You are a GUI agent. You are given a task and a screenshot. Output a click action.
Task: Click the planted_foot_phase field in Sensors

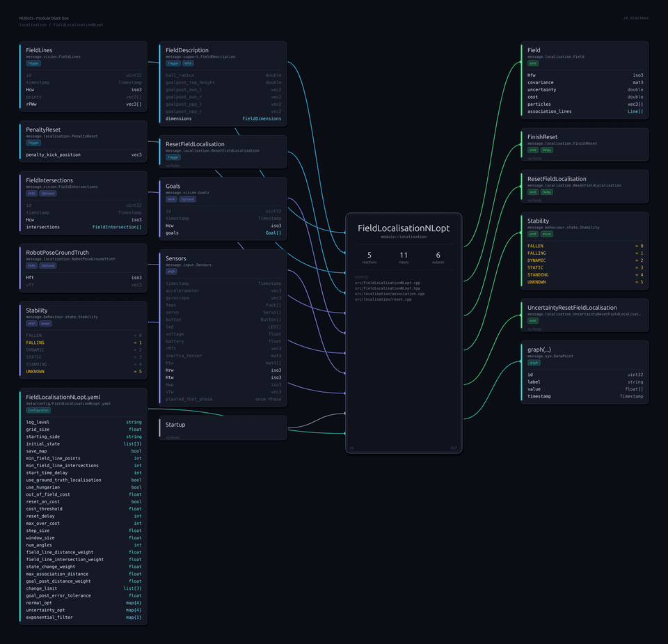point(223,400)
